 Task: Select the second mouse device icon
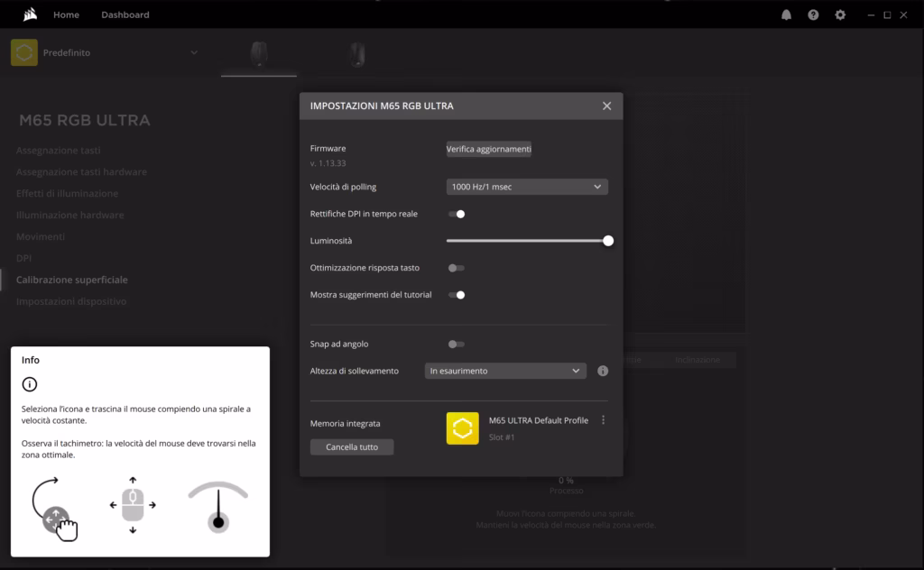(x=357, y=54)
